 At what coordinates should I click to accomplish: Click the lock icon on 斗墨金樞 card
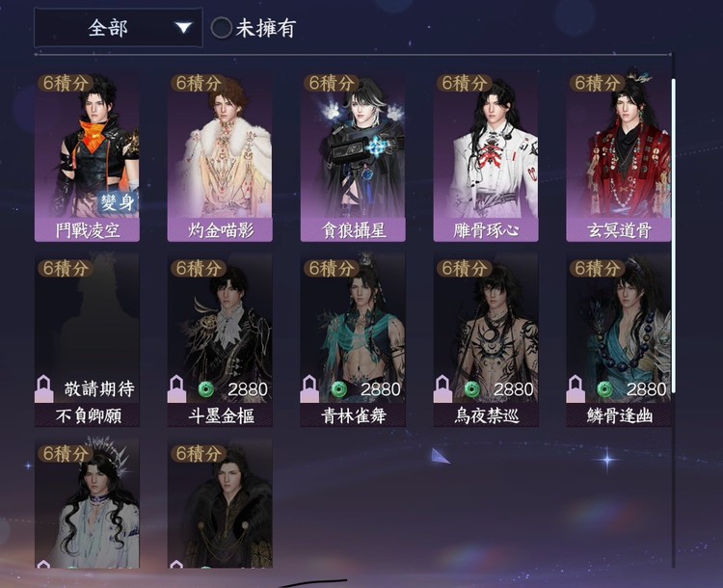point(176,388)
